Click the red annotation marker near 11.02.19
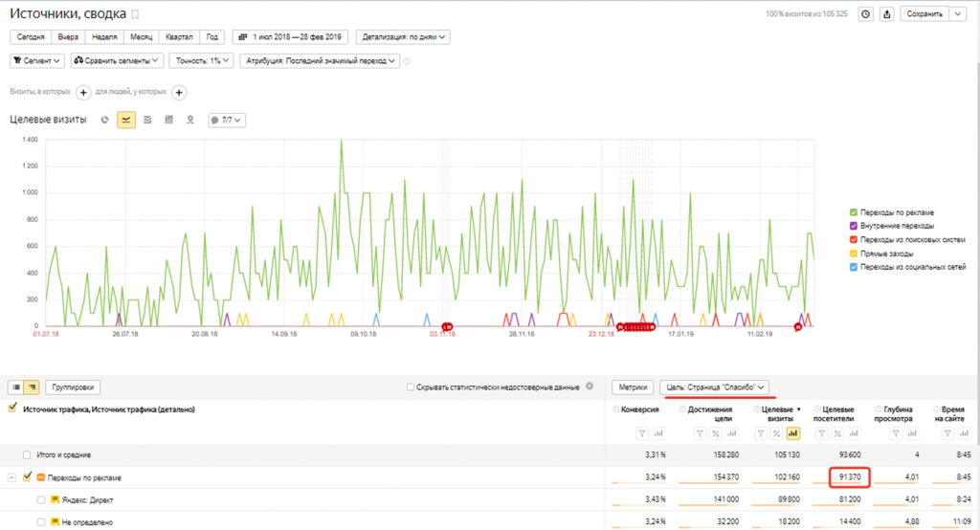980x530 pixels. (x=798, y=327)
